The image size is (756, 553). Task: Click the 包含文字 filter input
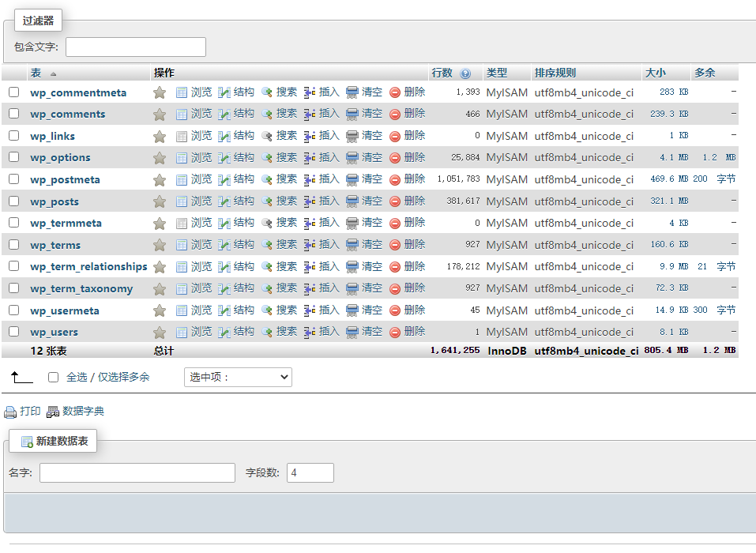[x=136, y=47]
